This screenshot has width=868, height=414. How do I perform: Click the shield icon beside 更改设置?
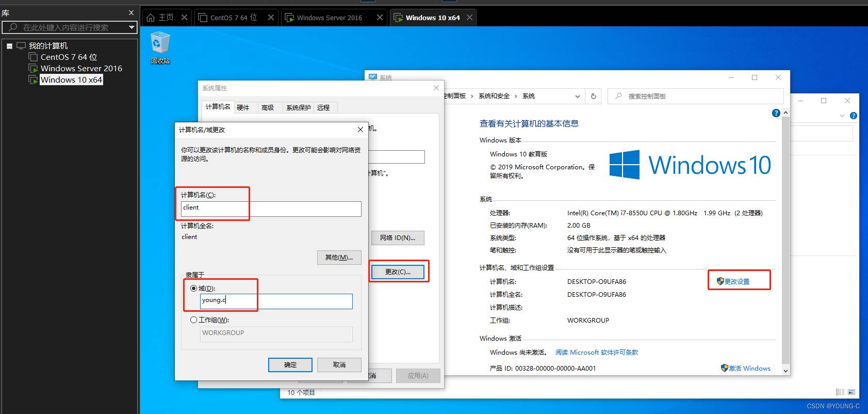tap(720, 281)
